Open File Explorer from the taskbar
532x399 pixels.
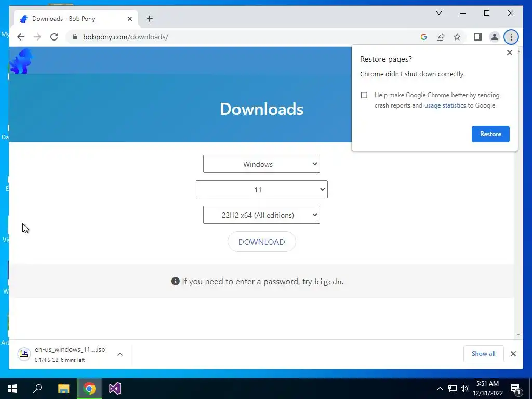(x=63, y=389)
